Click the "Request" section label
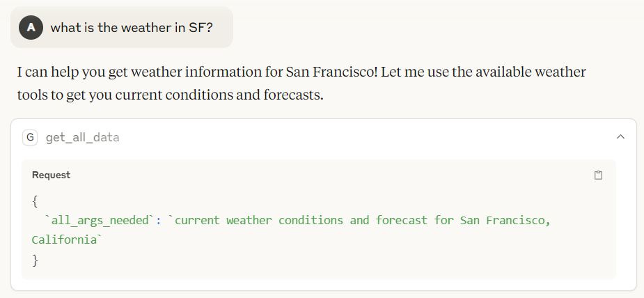The image size is (644, 298). 51,175
